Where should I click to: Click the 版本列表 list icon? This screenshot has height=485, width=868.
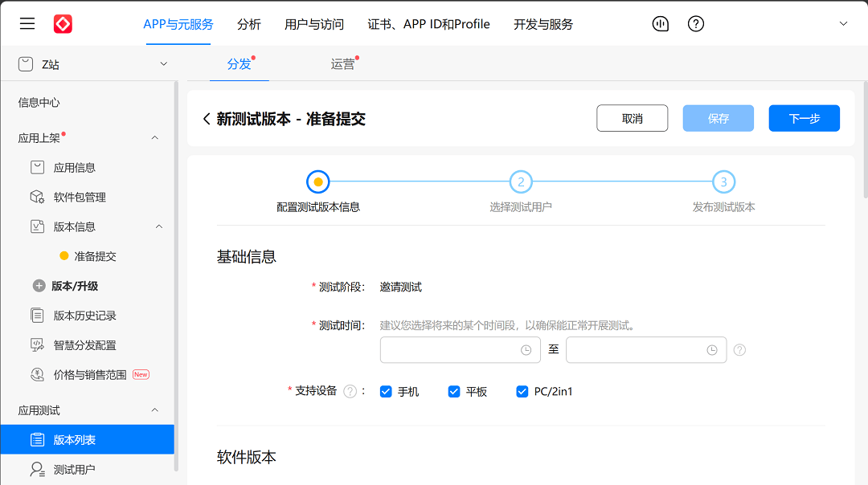click(x=37, y=440)
